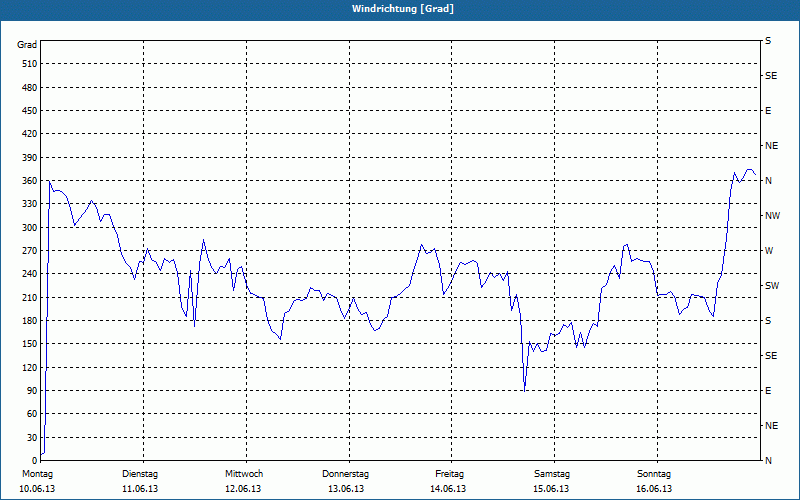Select the 330 value on left axis
Screen dimensions: 800x500
point(29,204)
